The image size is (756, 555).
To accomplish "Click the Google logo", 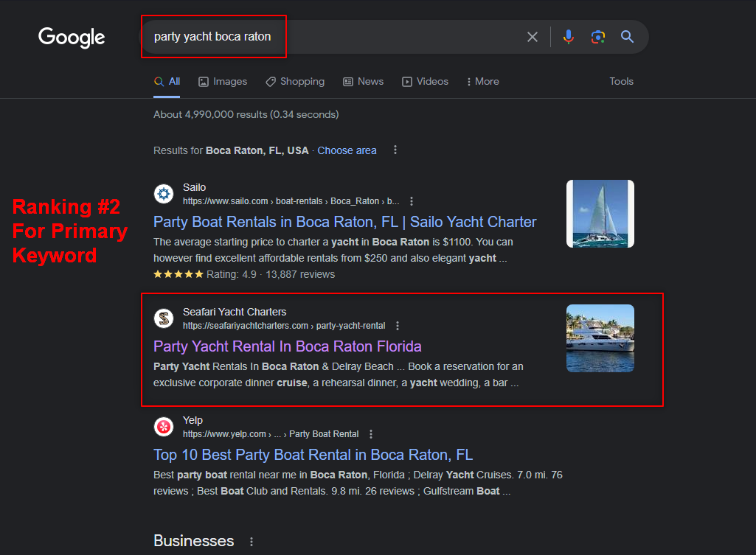I will pos(72,37).
